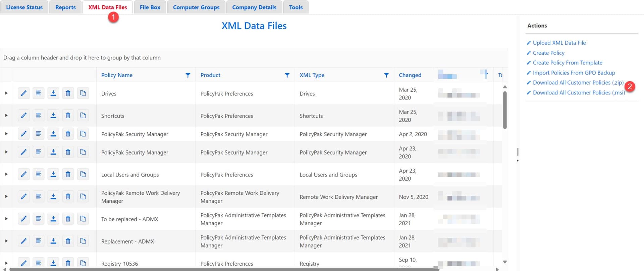Go to the File Box tab
The height and width of the screenshot is (271, 644).
click(150, 7)
